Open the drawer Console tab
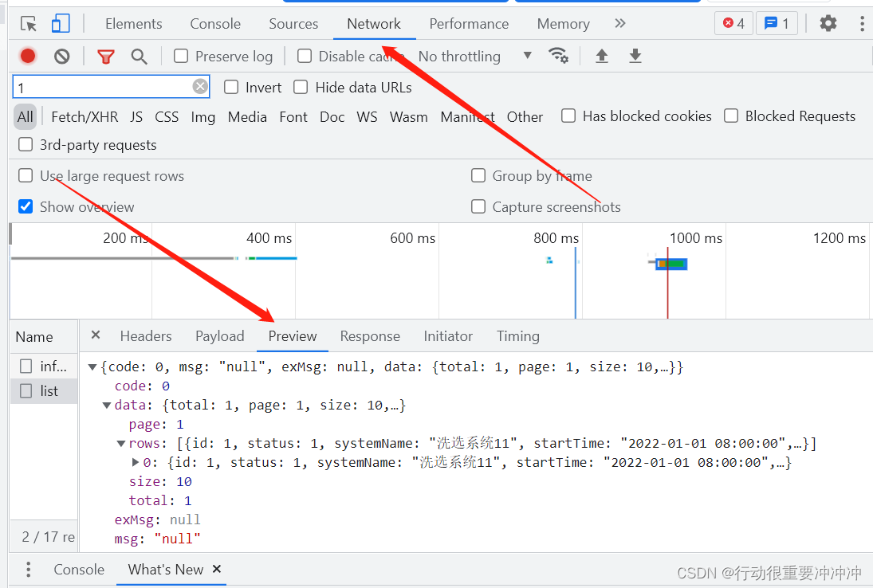Screen dimensions: 873x588 point(79,570)
